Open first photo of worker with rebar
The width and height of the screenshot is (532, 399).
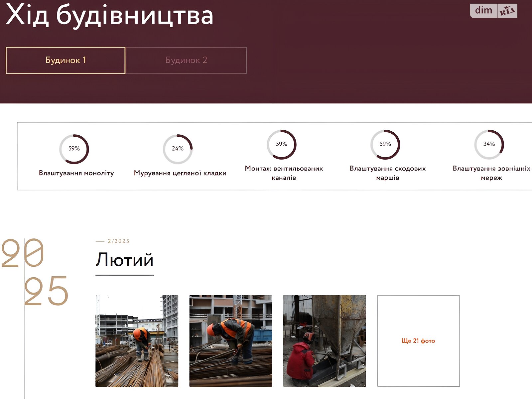click(x=137, y=341)
